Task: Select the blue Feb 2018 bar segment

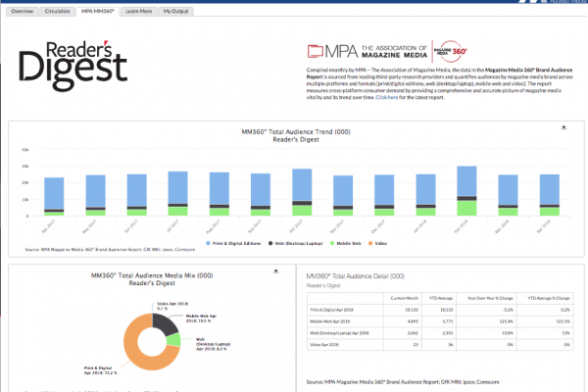Action: (x=466, y=181)
